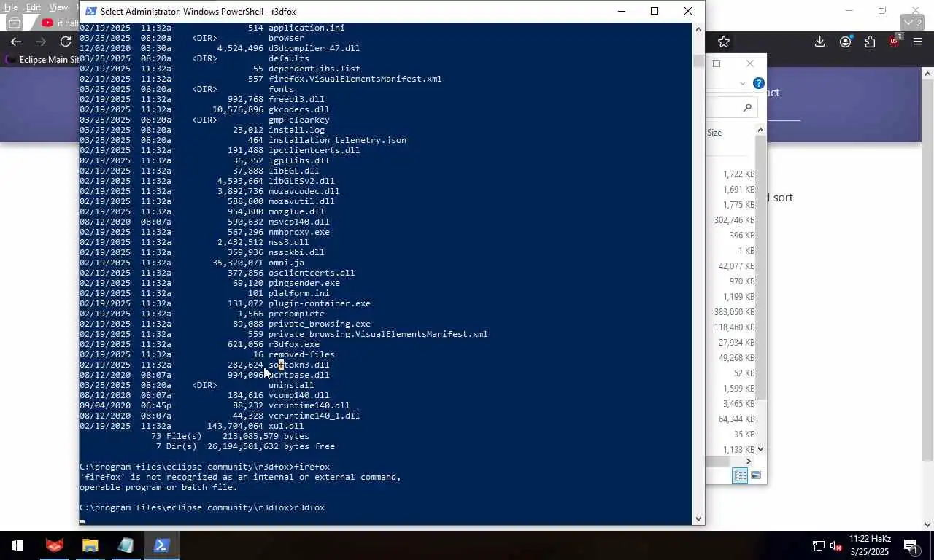
Task: Click the omni.ja entry in the listing
Action: click(x=286, y=262)
